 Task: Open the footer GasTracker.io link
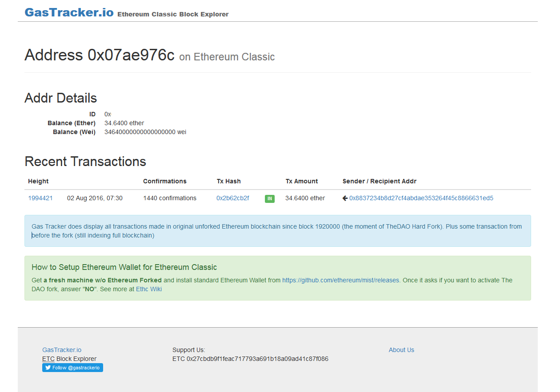(x=62, y=350)
